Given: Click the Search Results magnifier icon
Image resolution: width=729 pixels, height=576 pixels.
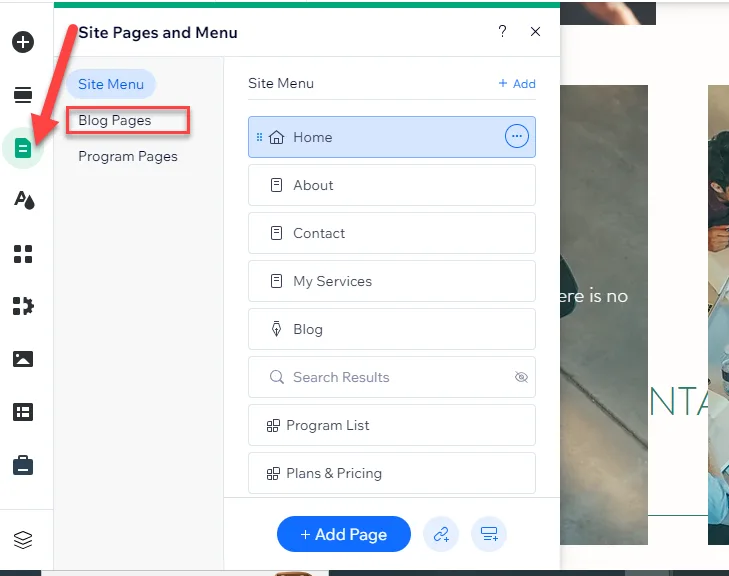Looking at the screenshot, I should point(277,377).
